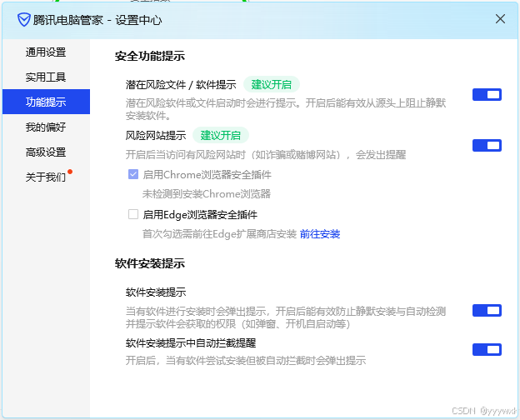Close the 设置中心 window

pyautogui.click(x=500, y=19)
